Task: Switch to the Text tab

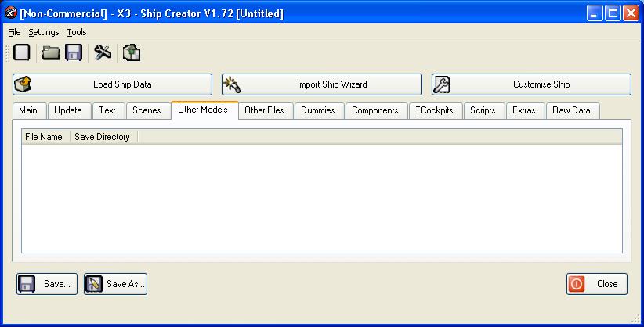Action: 108,110
